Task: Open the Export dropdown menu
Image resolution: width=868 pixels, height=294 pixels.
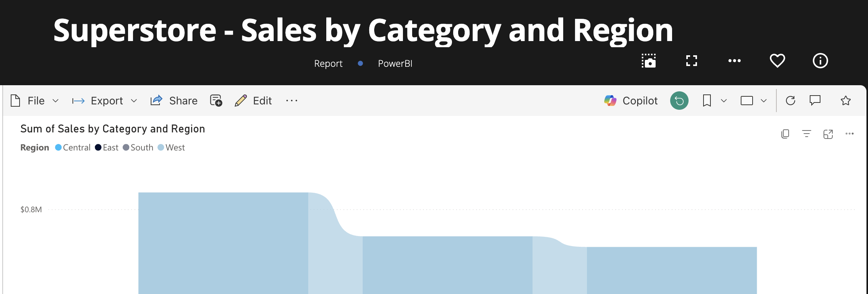Action: [105, 101]
